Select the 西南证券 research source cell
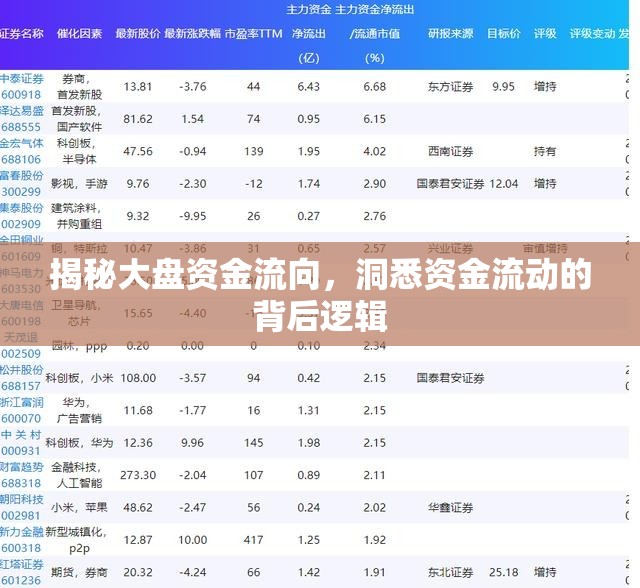 tap(450, 151)
